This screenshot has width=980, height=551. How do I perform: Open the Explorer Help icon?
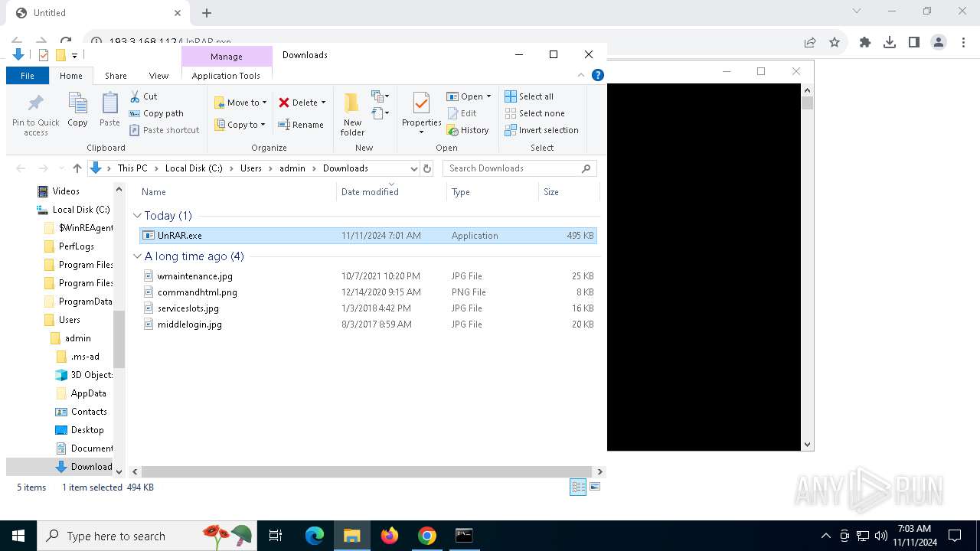(x=598, y=75)
